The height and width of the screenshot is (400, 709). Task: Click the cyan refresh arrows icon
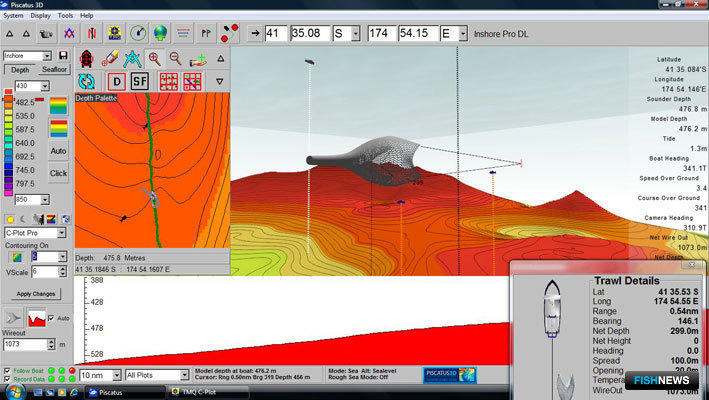(x=86, y=82)
